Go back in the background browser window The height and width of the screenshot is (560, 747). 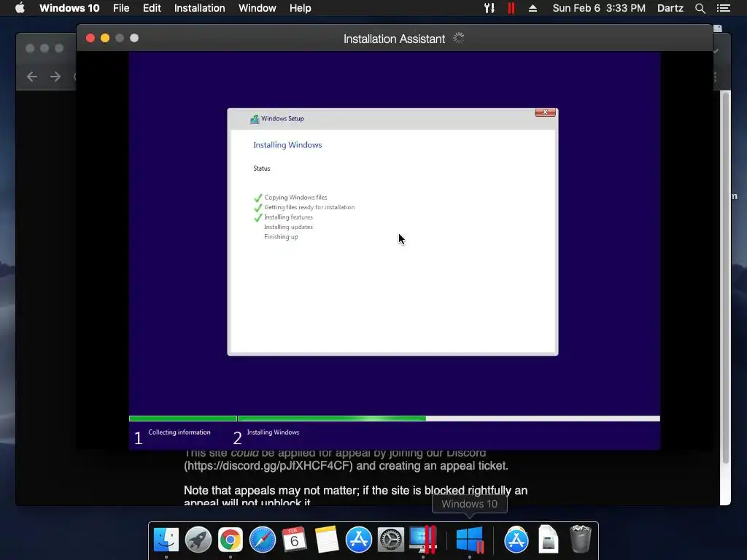pos(32,77)
